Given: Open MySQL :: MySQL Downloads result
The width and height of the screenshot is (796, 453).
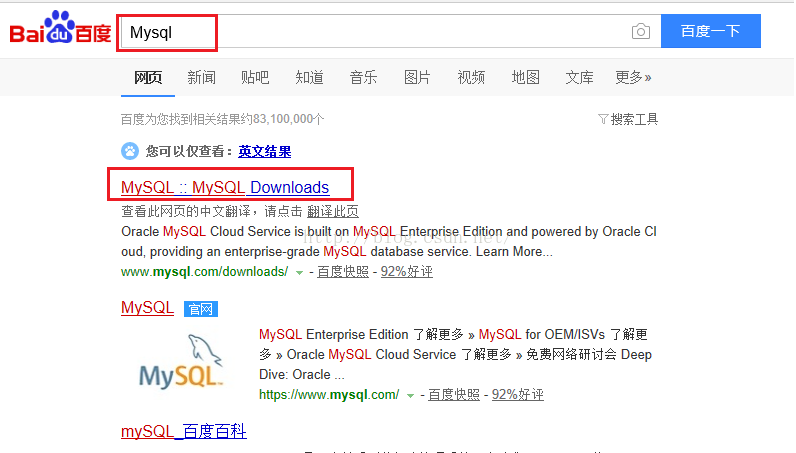Looking at the screenshot, I should pos(225,187).
